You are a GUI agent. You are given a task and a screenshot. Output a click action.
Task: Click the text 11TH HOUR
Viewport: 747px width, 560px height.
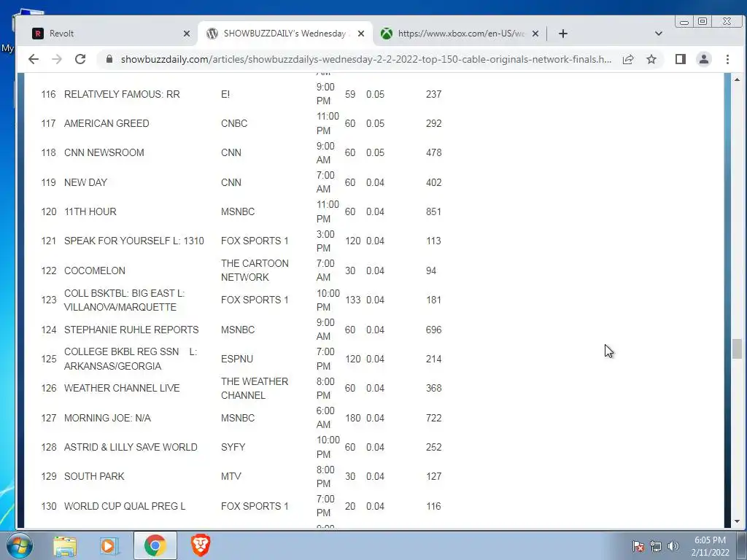pos(90,211)
